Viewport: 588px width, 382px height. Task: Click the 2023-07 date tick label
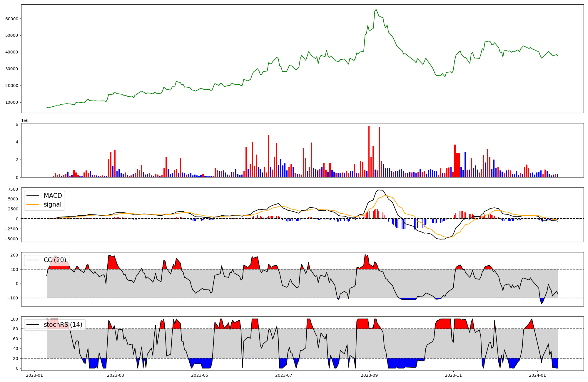coord(284,375)
